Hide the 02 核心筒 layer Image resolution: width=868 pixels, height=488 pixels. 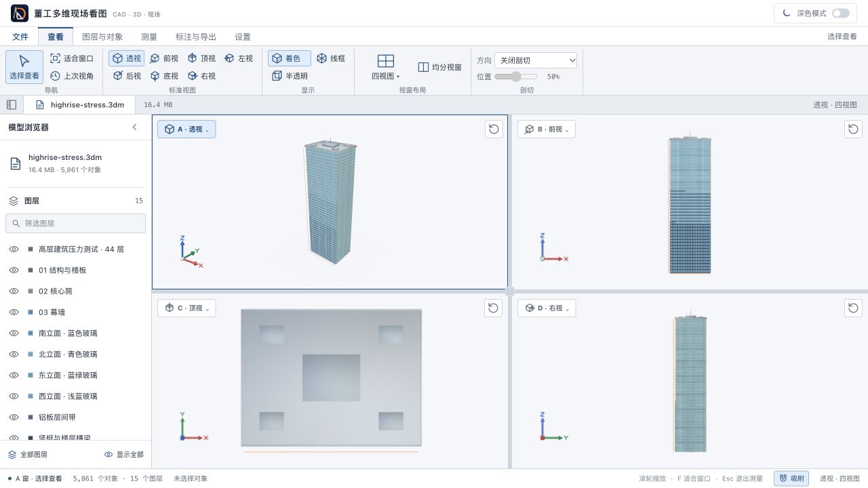(x=14, y=291)
